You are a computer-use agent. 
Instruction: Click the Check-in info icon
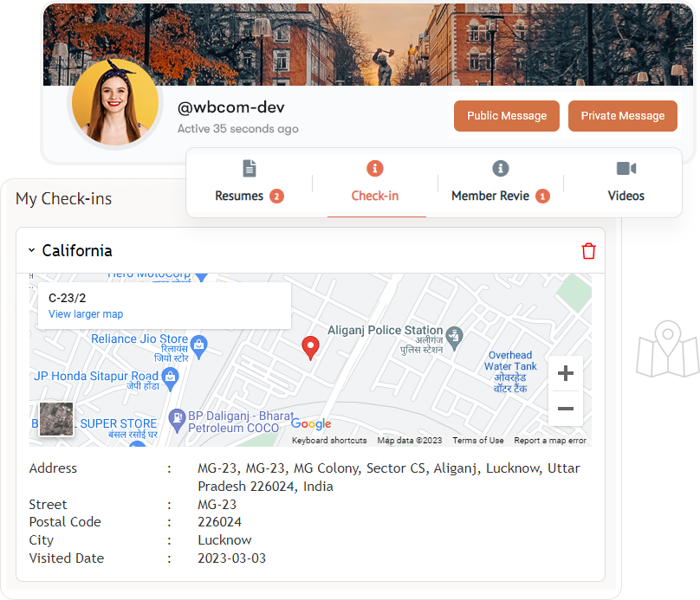[x=375, y=169]
